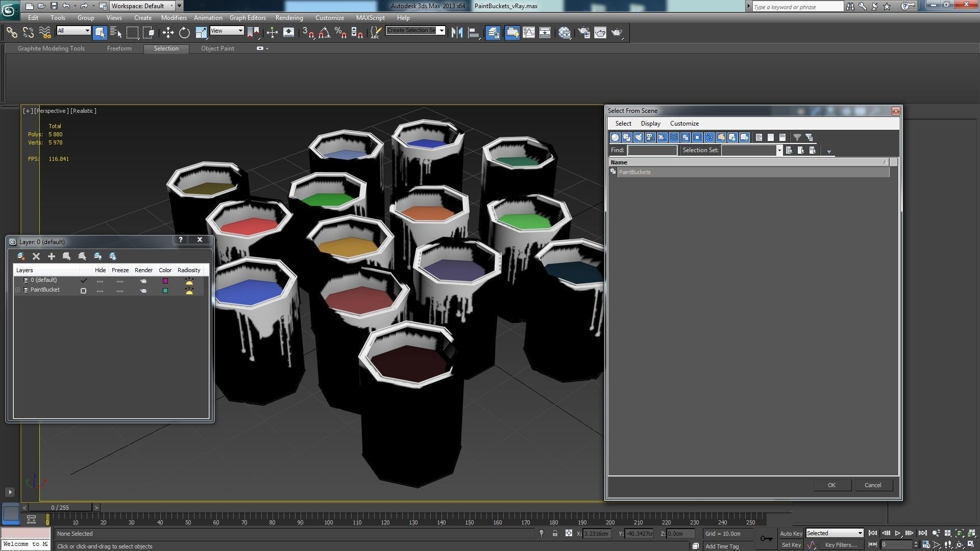The width and height of the screenshot is (980, 551).
Task: Switch to the Object Paint tab
Action: tap(217, 49)
